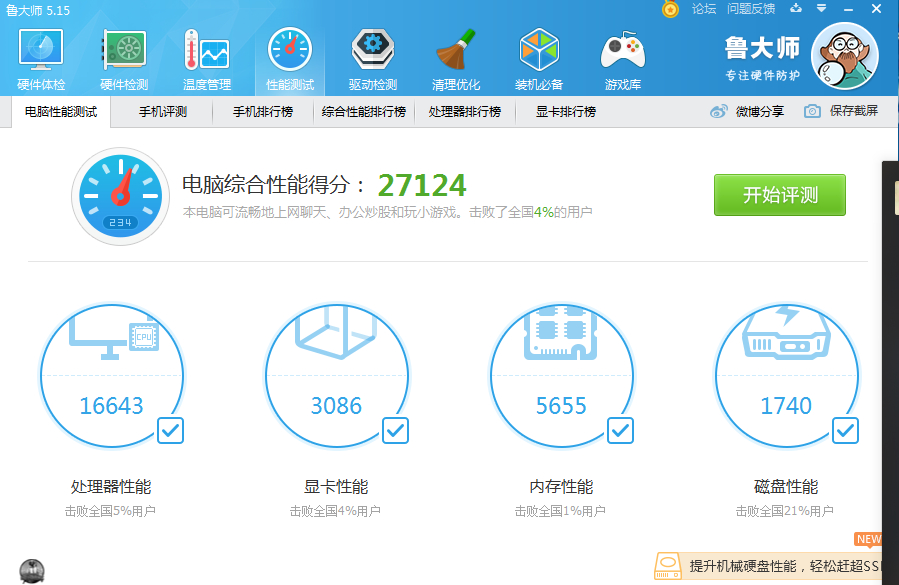Image resolution: width=899 pixels, height=585 pixels.
Task: Click 微博分享 share text
Action: point(760,111)
